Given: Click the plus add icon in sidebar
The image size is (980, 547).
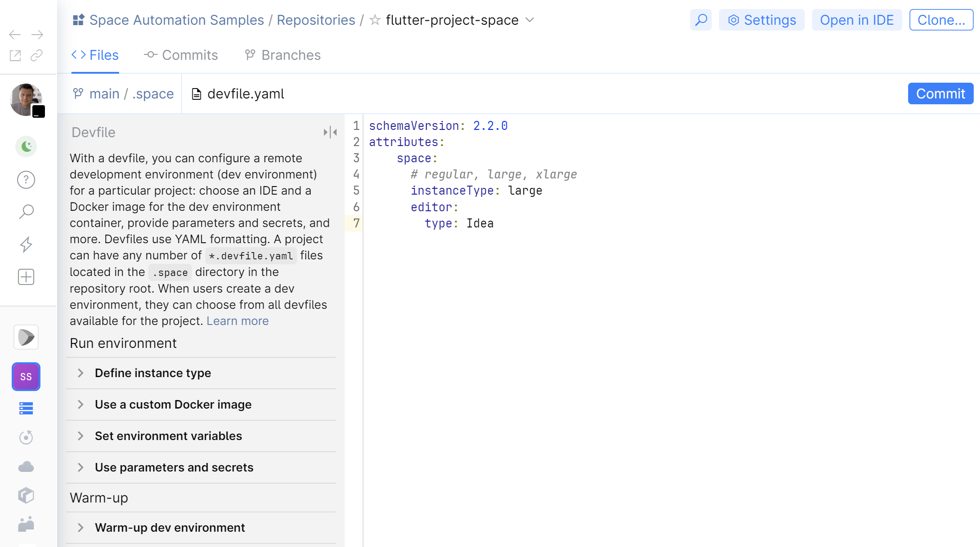Looking at the screenshot, I should point(26,277).
